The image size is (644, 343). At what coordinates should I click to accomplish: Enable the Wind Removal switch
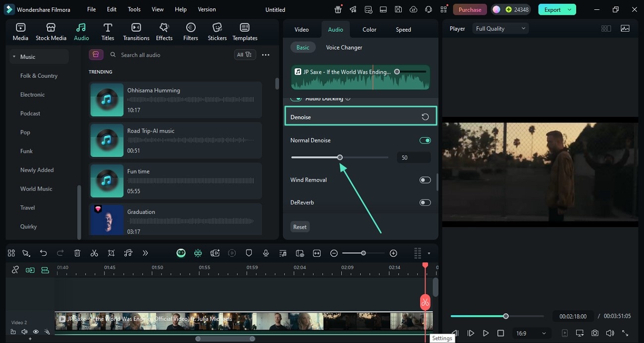(x=425, y=180)
